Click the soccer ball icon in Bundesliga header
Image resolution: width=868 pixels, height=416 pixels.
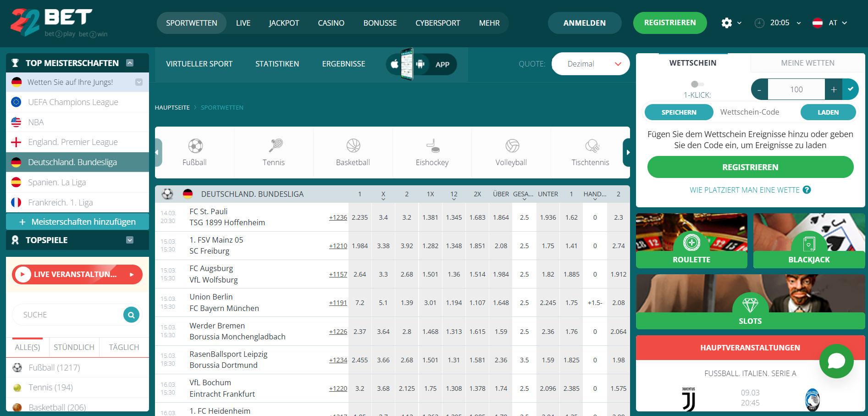tap(167, 194)
